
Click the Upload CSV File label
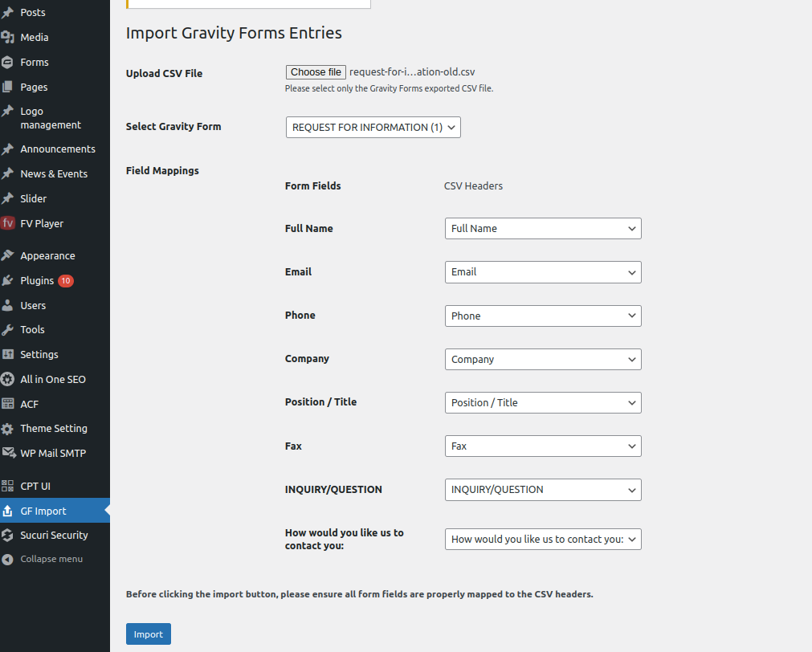[164, 74]
